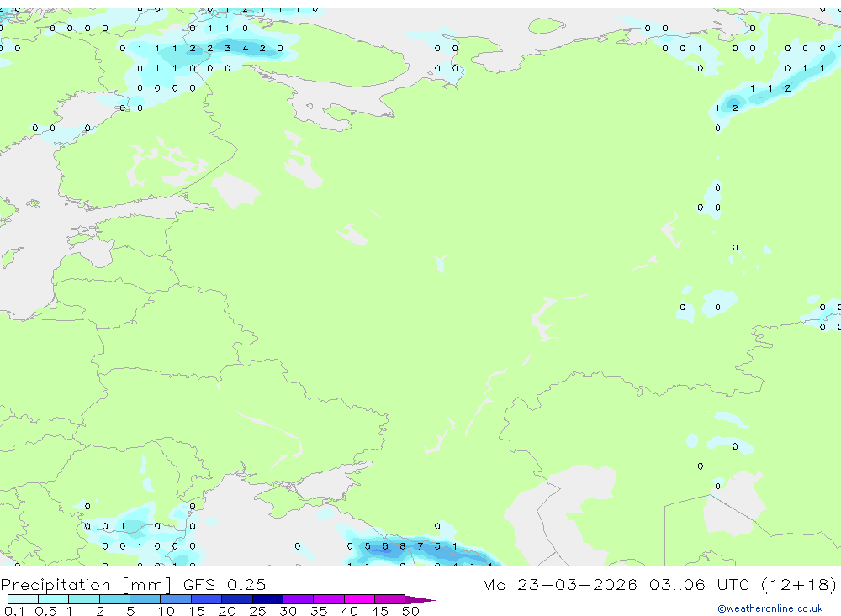
Task: Click the precipitation value '4' in the north
Action: 245,48
